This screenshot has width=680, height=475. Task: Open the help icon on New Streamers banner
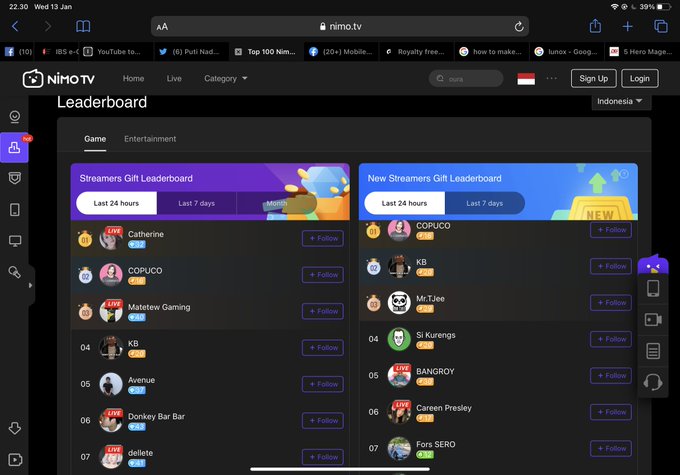point(624,174)
